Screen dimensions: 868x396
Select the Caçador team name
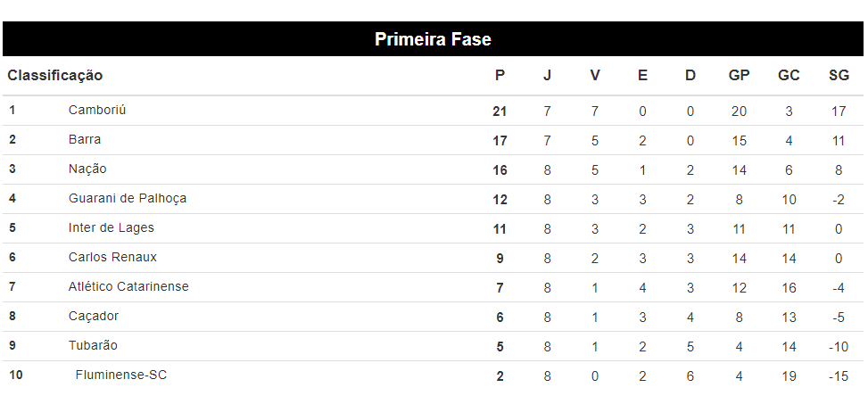pyautogui.click(x=94, y=316)
